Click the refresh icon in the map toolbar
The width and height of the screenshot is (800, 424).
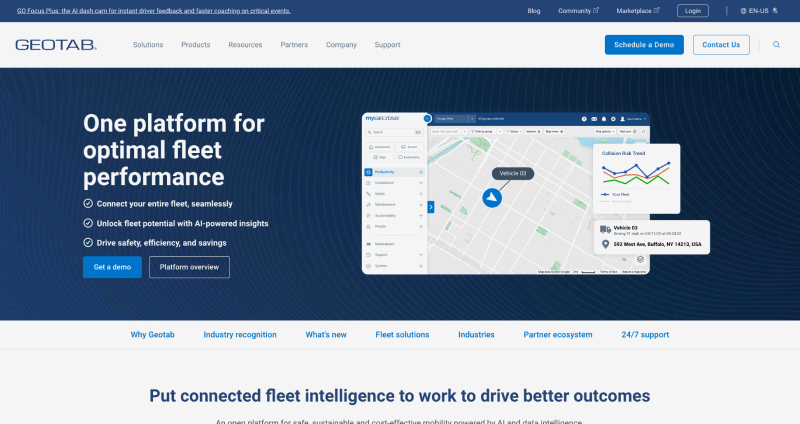pyautogui.click(x=644, y=132)
